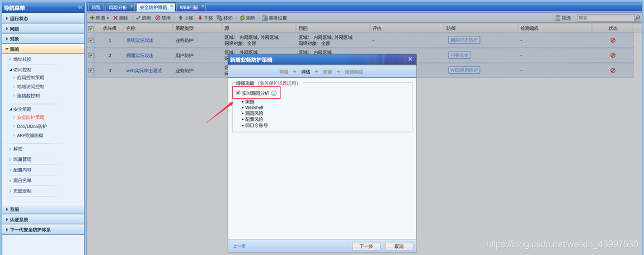The image size is (644, 255).
Task: Switch to the 总览 tab
Action: [96, 7]
